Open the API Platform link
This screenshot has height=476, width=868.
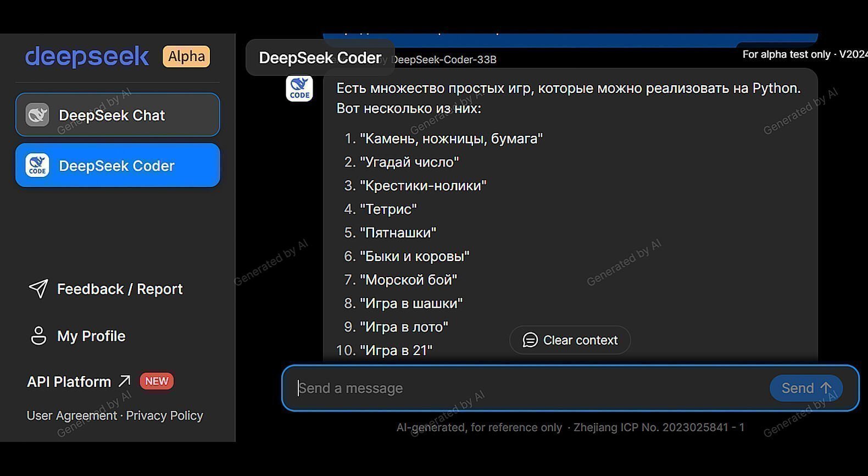tap(79, 381)
